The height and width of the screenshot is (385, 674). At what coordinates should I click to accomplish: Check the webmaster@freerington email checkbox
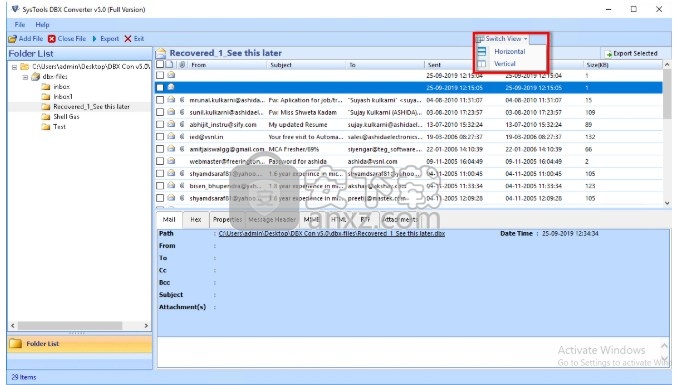(x=160, y=161)
